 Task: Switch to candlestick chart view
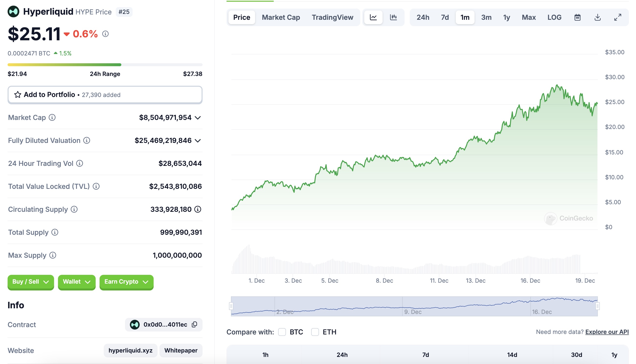[x=393, y=17]
